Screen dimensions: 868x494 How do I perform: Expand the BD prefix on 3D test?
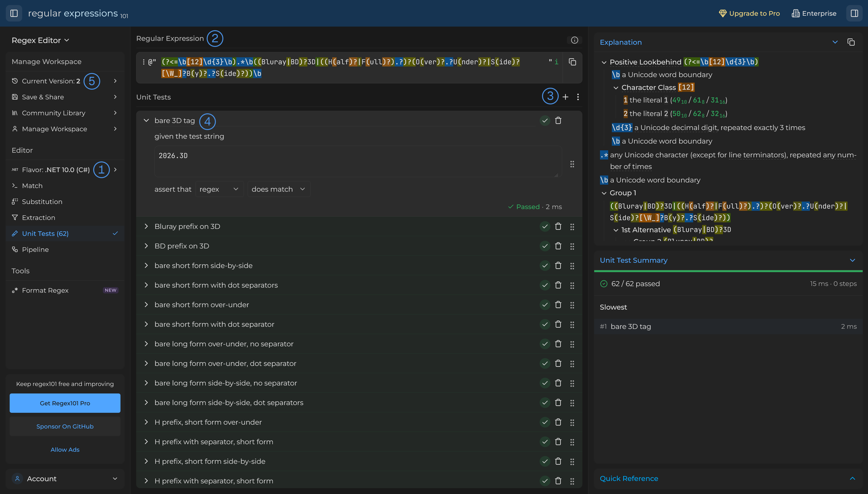pyautogui.click(x=146, y=246)
